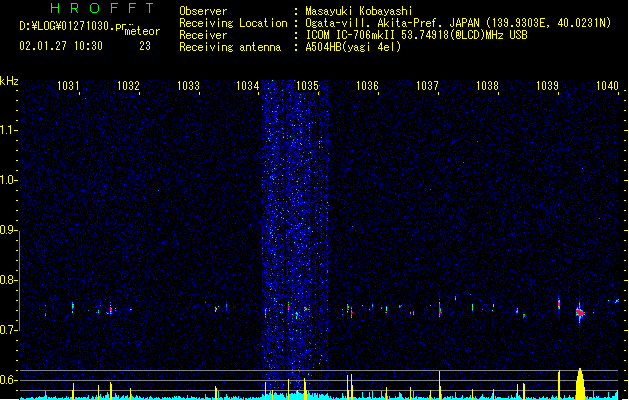The image size is (629, 400).
Task: Click the 0.9 frequency axis label
Action: [8, 230]
